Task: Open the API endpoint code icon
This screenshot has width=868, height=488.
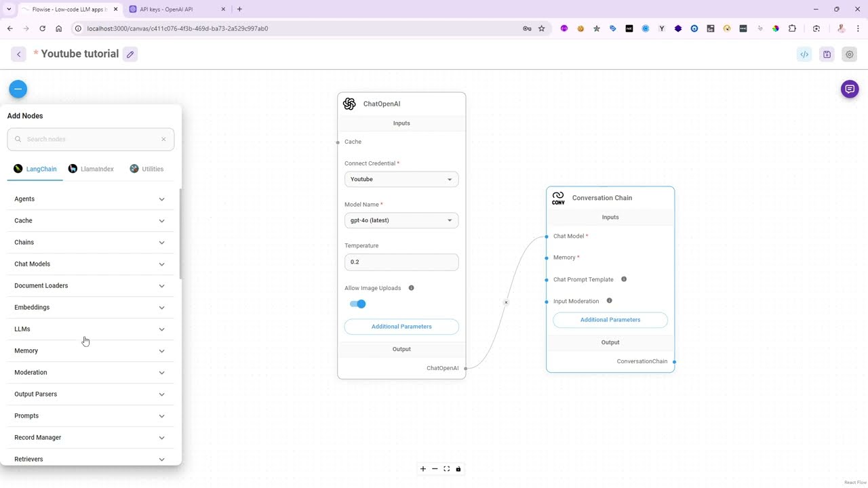Action: [x=804, y=54]
